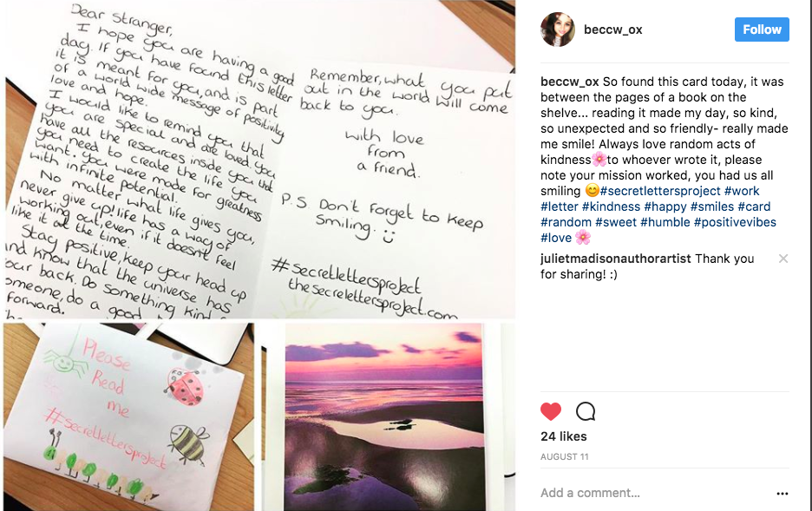This screenshot has height=511, width=812.
Task: Open the beccw_ox username in the header
Action: [x=612, y=29]
